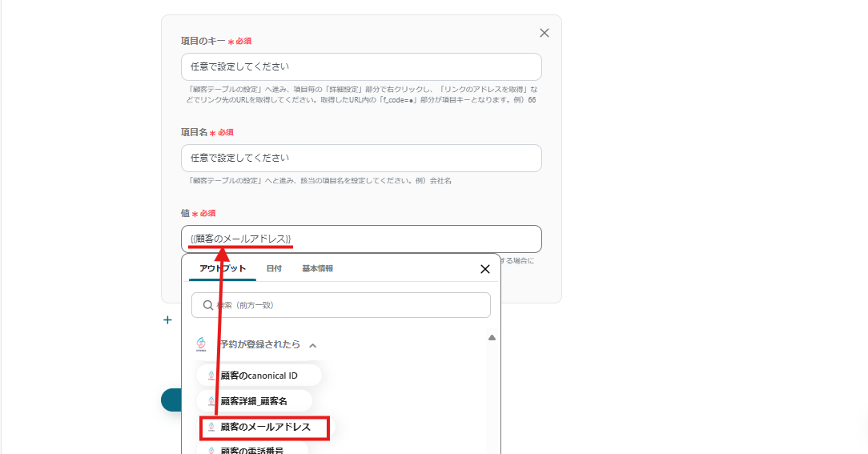Click the 項目名 input field
The height and width of the screenshot is (454, 868).
point(361,159)
